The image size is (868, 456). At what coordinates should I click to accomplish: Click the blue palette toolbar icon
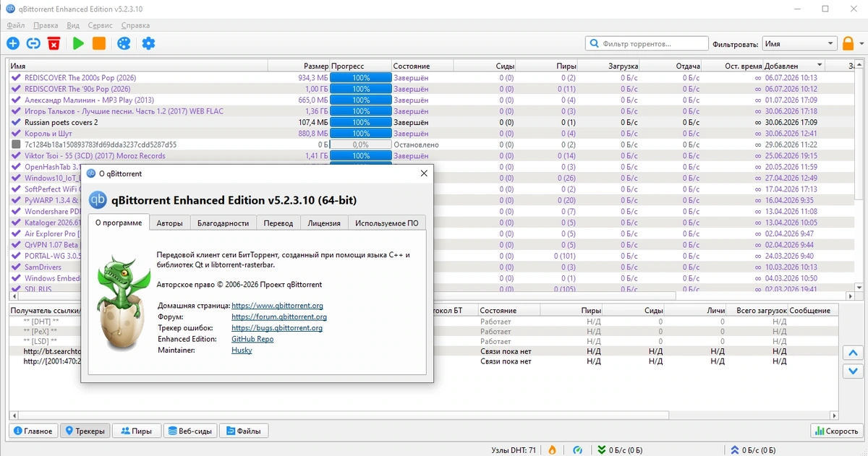click(x=124, y=43)
